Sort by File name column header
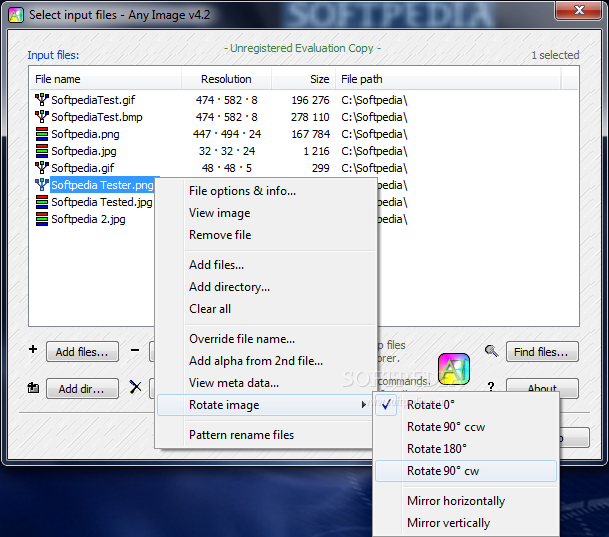The width and height of the screenshot is (609, 537). (106, 79)
